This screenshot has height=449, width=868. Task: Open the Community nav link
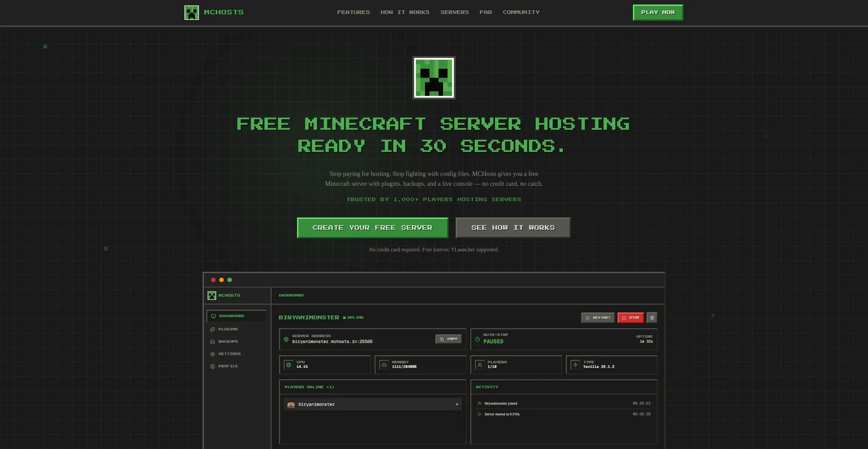tap(521, 12)
